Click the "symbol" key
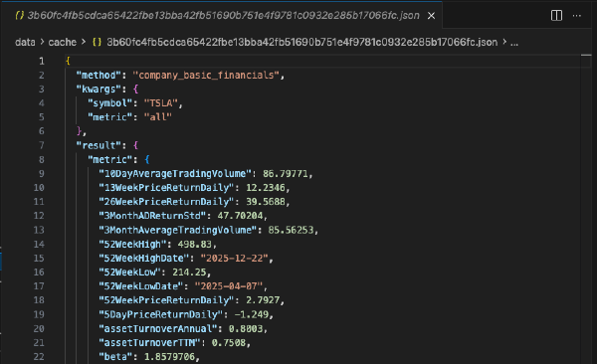 tap(110, 103)
